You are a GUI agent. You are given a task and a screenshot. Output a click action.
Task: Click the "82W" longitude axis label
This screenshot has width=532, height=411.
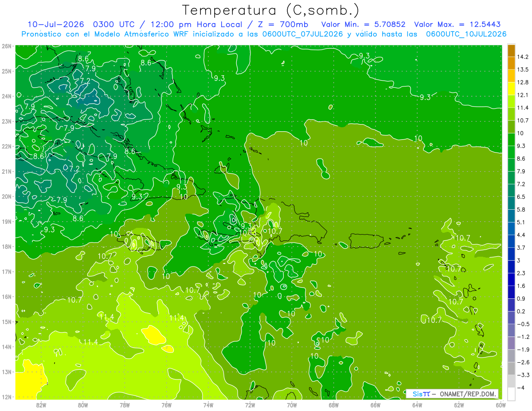[41, 405]
